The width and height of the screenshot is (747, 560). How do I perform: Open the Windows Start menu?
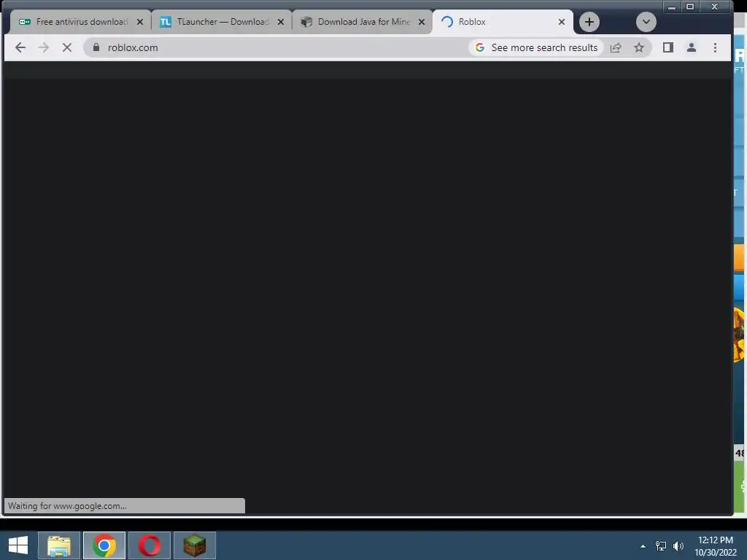click(18, 545)
